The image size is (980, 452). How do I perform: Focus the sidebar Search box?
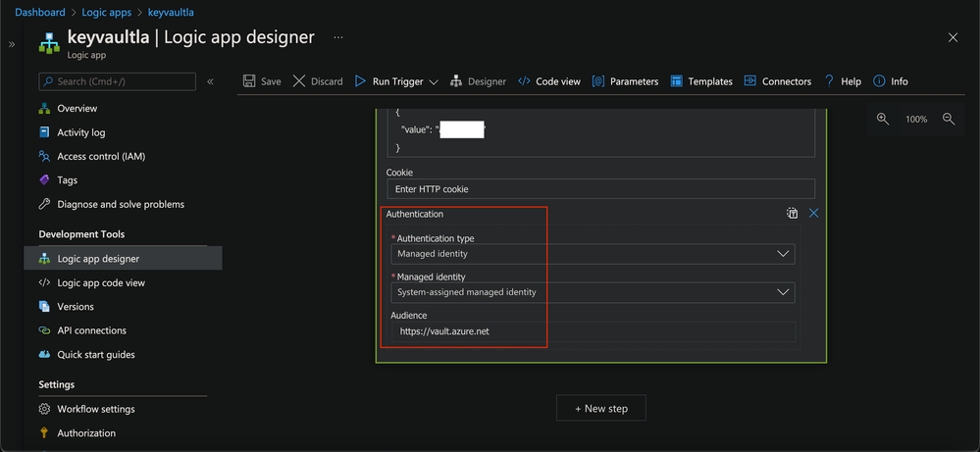(x=117, y=81)
